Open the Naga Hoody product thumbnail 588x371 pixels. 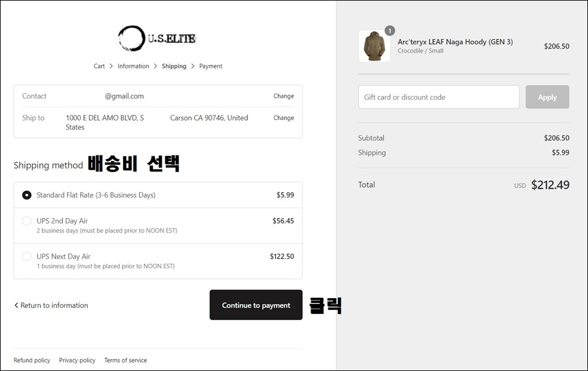(x=374, y=46)
